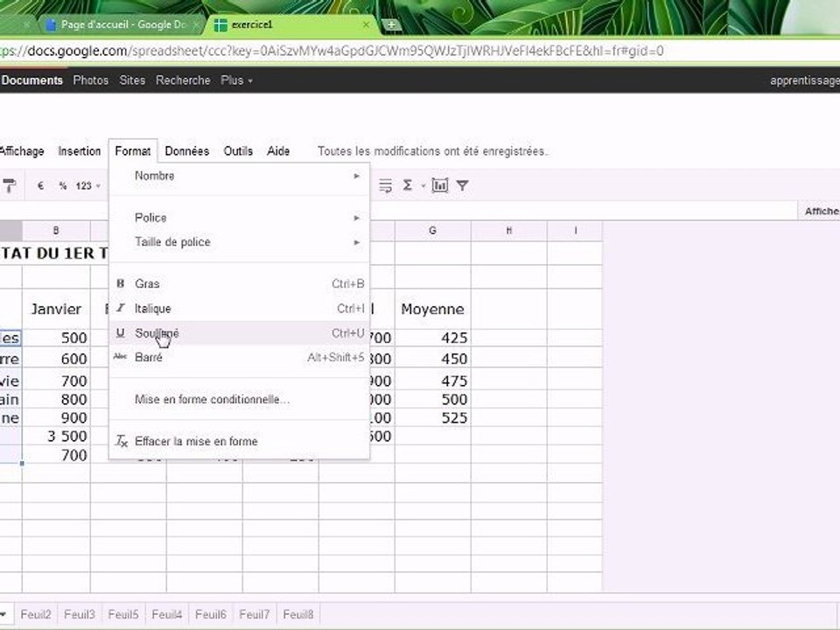
Task: Select Italique menu entry
Action: pyautogui.click(x=240, y=309)
